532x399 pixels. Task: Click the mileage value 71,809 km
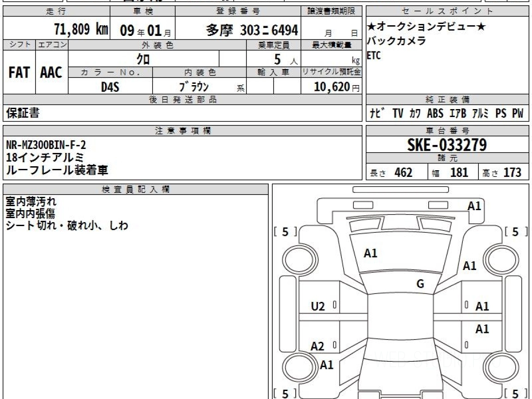coord(81,30)
